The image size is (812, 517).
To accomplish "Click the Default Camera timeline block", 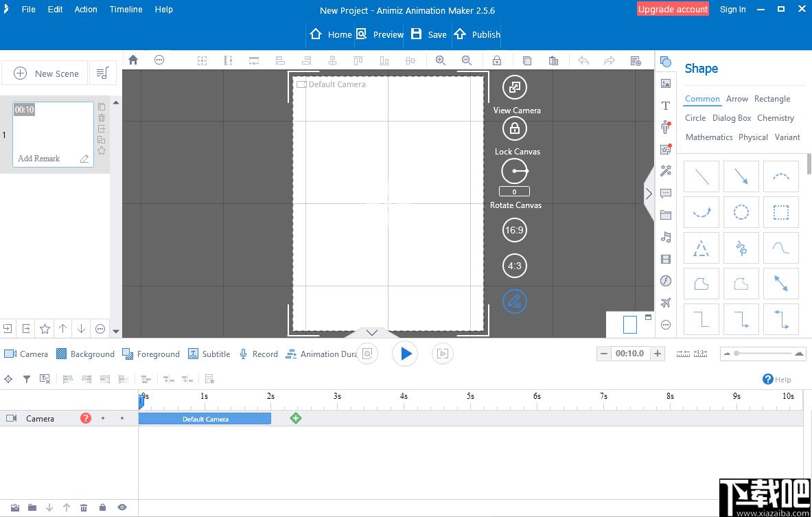I will (205, 419).
